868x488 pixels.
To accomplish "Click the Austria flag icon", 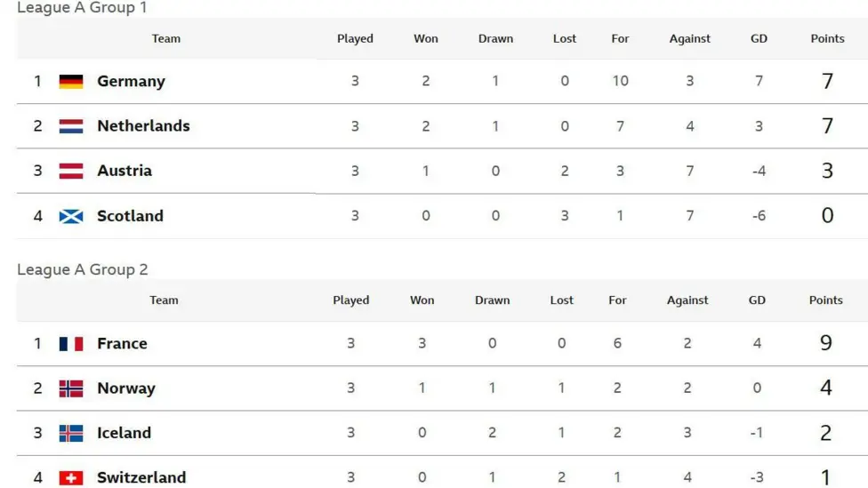I will pyautogui.click(x=71, y=171).
